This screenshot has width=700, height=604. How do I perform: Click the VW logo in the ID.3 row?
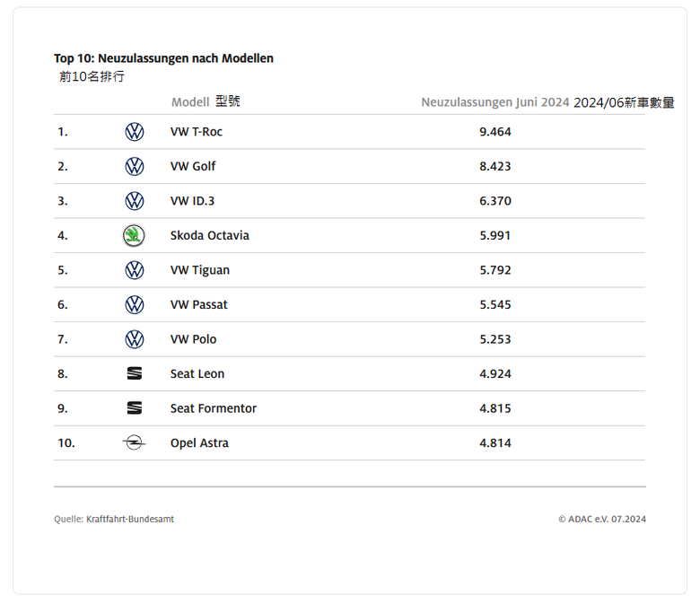134,201
